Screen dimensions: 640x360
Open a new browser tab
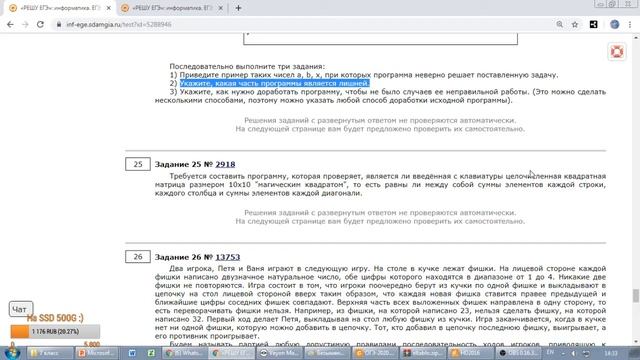238,8
